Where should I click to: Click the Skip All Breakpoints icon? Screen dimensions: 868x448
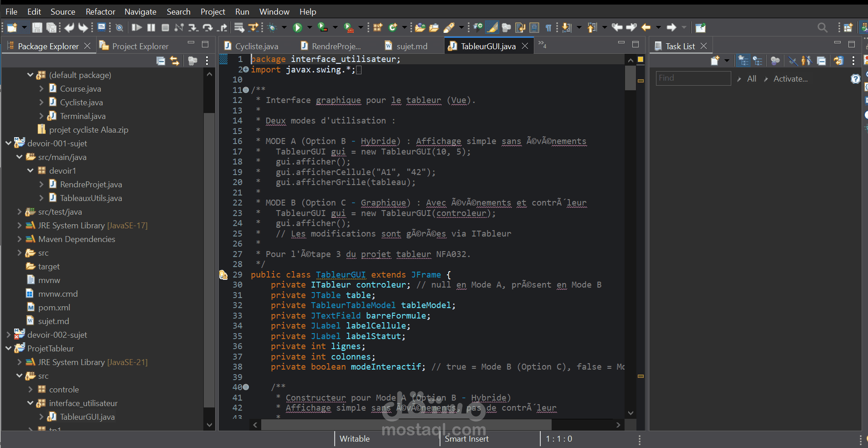coord(119,28)
